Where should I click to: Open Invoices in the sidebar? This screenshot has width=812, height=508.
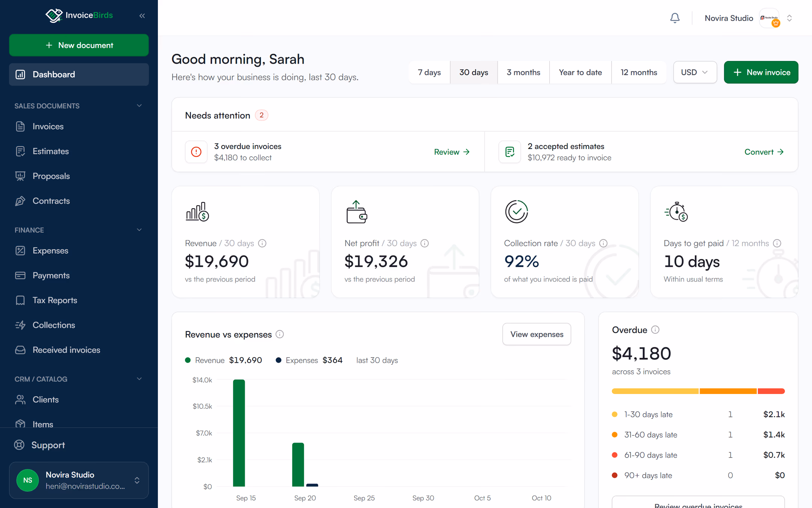[79, 126]
